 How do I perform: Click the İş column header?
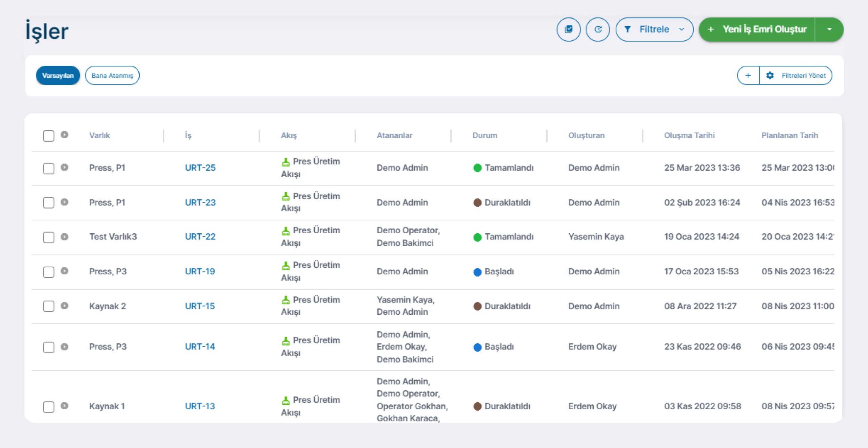click(188, 135)
